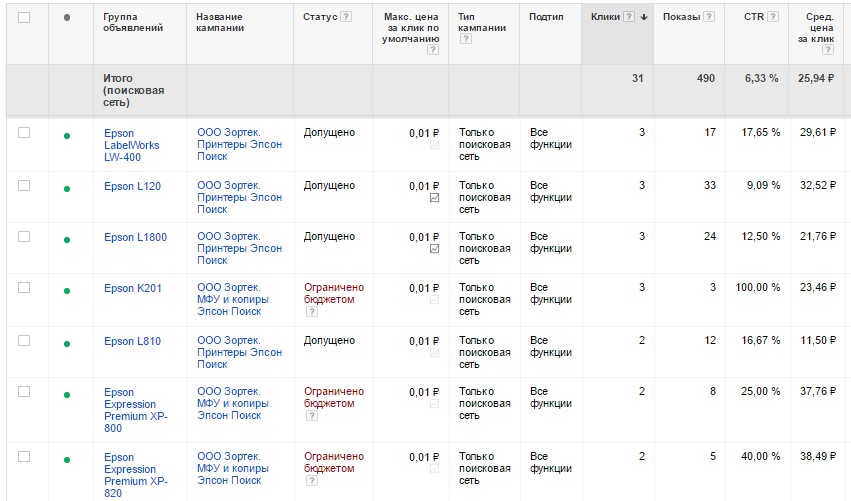Sort by Подтип column header

[546, 17]
